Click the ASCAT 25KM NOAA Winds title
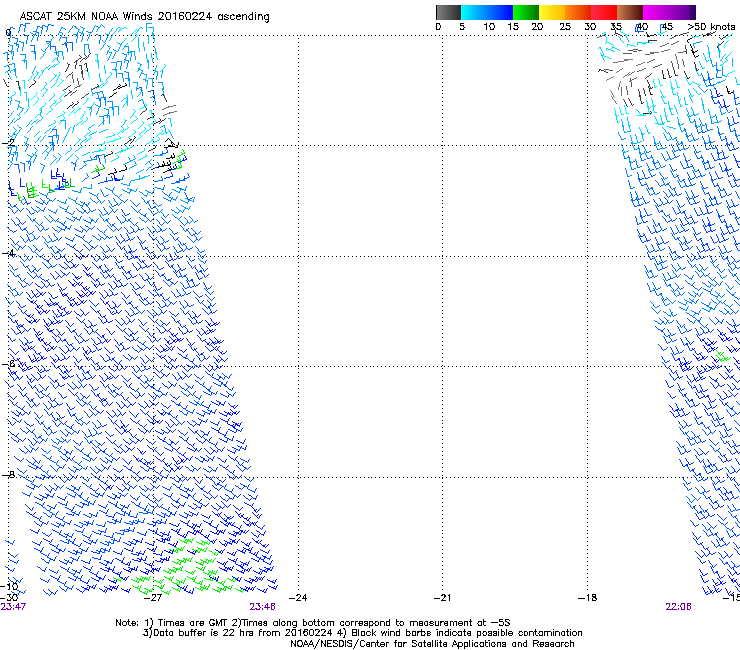Viewport: 740px width, 650px height. tap(144, 16)
